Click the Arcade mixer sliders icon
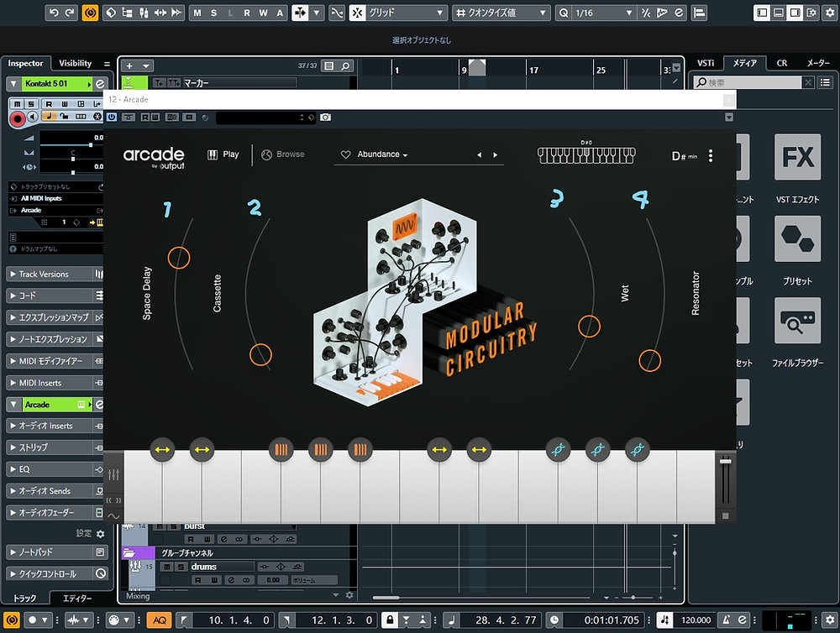 [113, 474]
